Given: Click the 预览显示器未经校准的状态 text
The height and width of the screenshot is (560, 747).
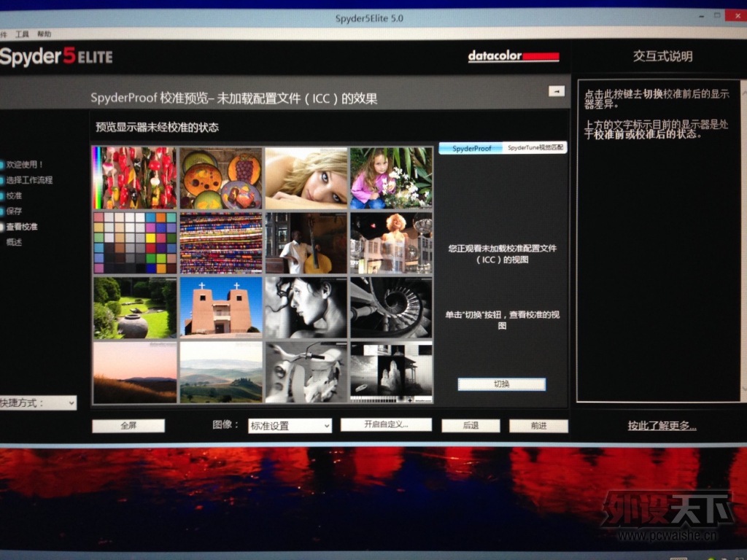Looking at the screenshot, I should click(158, 127).
